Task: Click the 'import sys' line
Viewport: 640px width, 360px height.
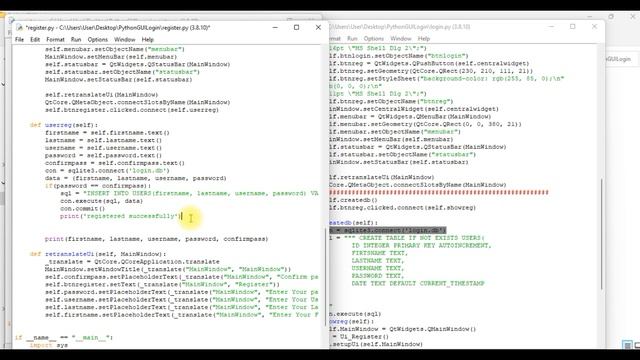Action: [49, 345]
